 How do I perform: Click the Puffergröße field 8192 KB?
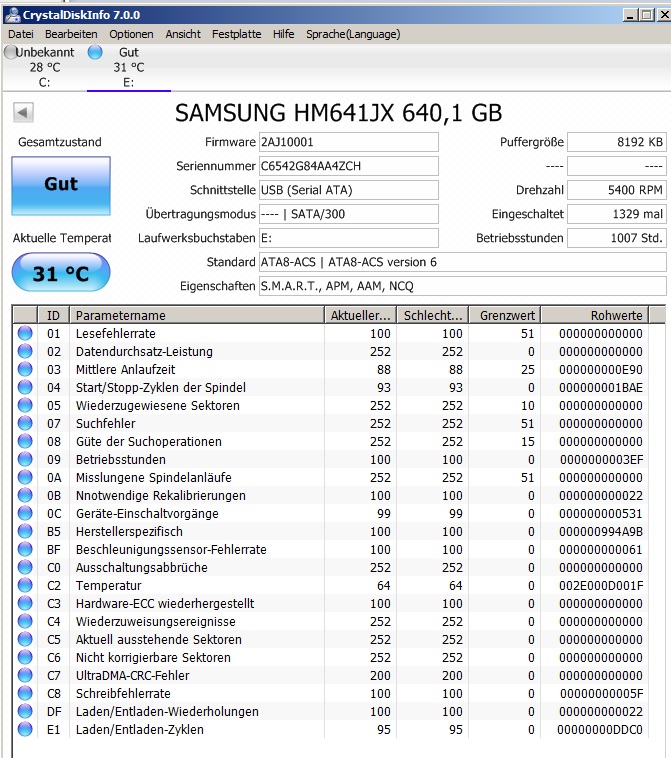pos(617,142)
